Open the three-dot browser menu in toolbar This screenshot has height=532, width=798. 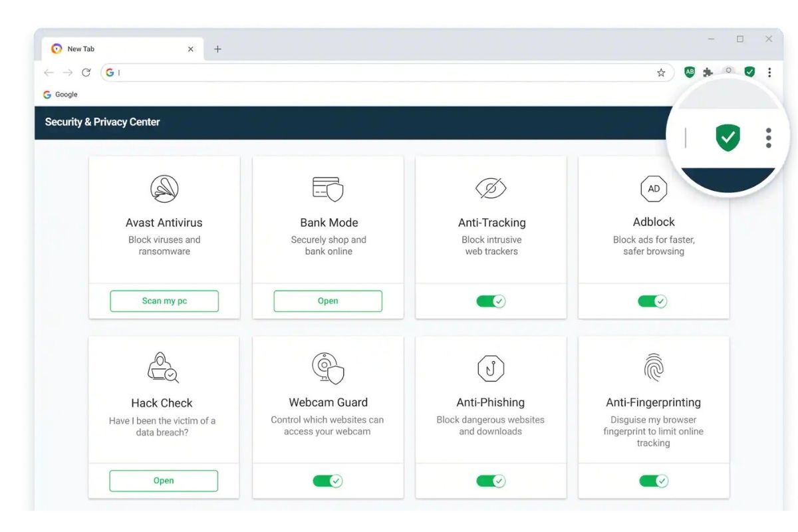(769, 72)
